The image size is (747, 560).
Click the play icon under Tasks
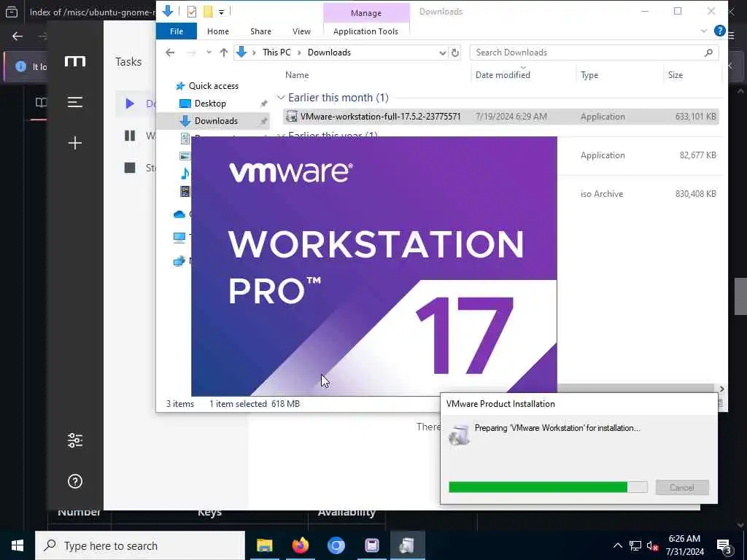(130, 104)
